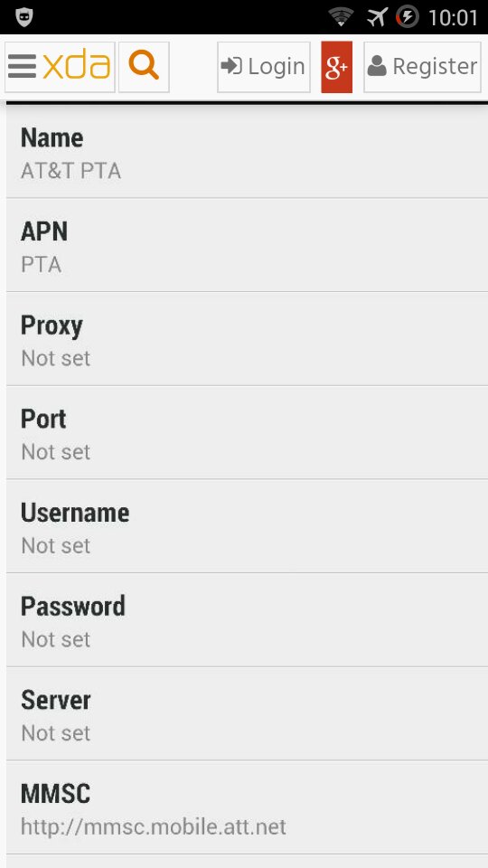488x868 pixels.
Task: Open search with the magnifier icon
Action: (144, 66)
